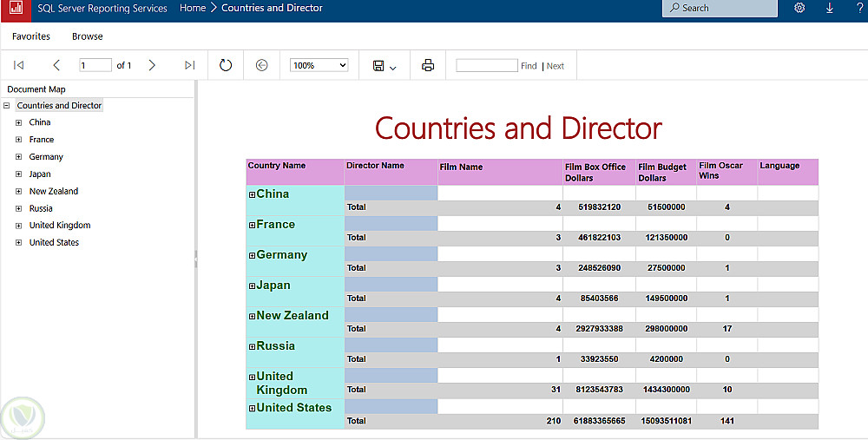Expand China in the Document Map
Viewport: 868px width, 440px height.
(x=18, y=122)
